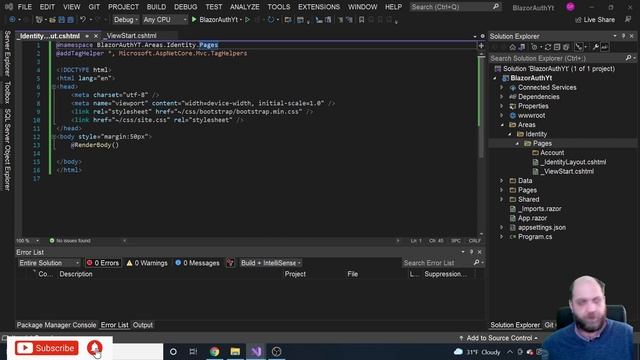Click the split editor plus icon

[481, 46]
